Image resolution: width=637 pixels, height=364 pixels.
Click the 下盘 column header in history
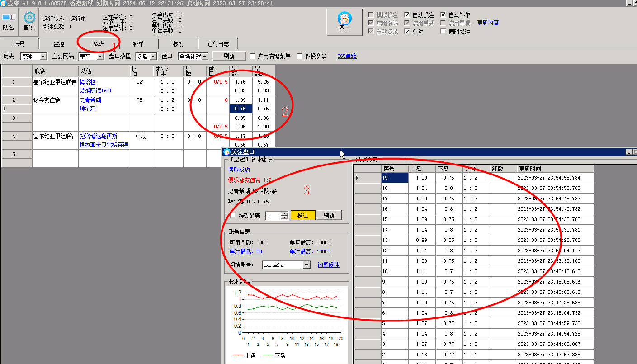[449, 169]
